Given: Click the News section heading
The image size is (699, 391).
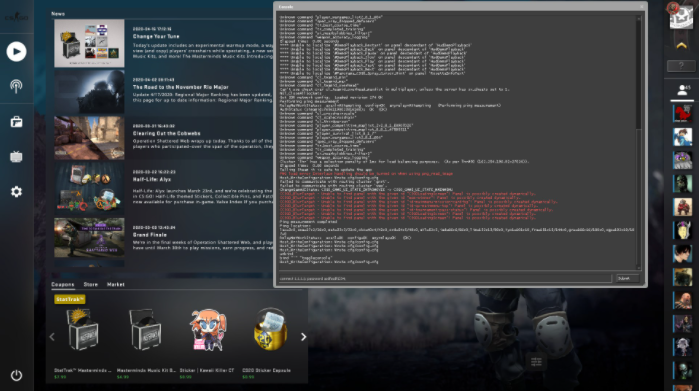Looking at the screenshot, I should (x=58, y=14).
